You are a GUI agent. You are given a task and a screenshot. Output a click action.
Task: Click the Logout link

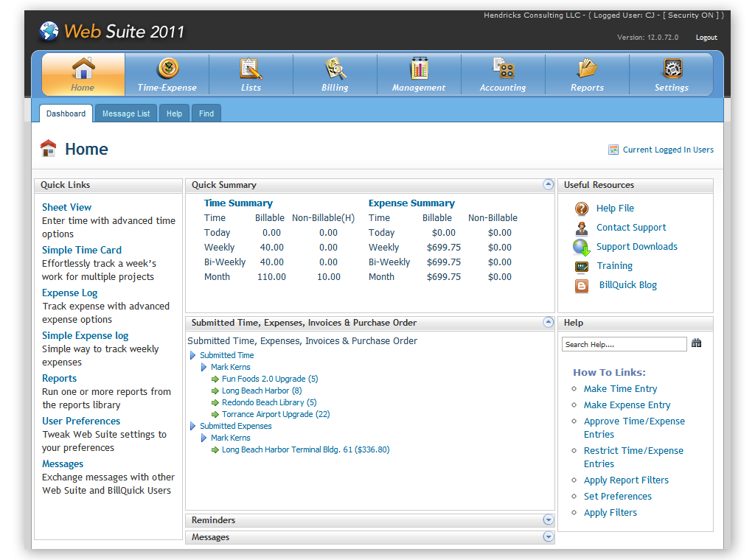(x=706, y=38)
